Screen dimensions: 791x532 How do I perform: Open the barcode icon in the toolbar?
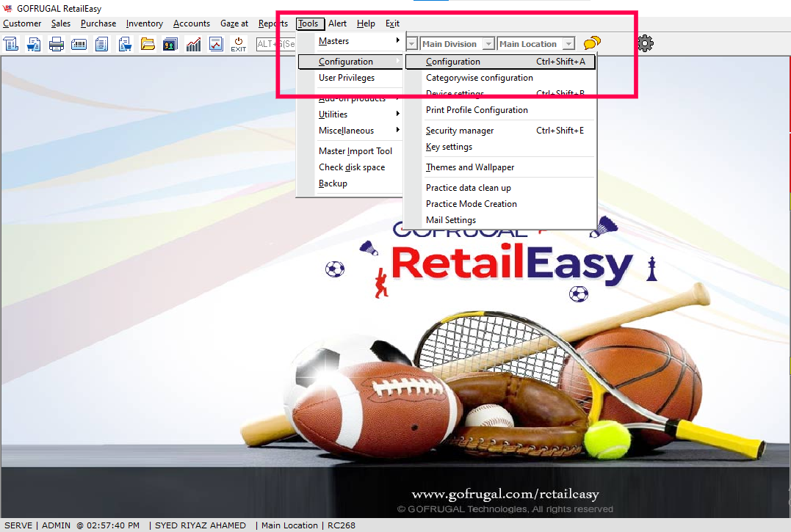(x=79, y=44)
